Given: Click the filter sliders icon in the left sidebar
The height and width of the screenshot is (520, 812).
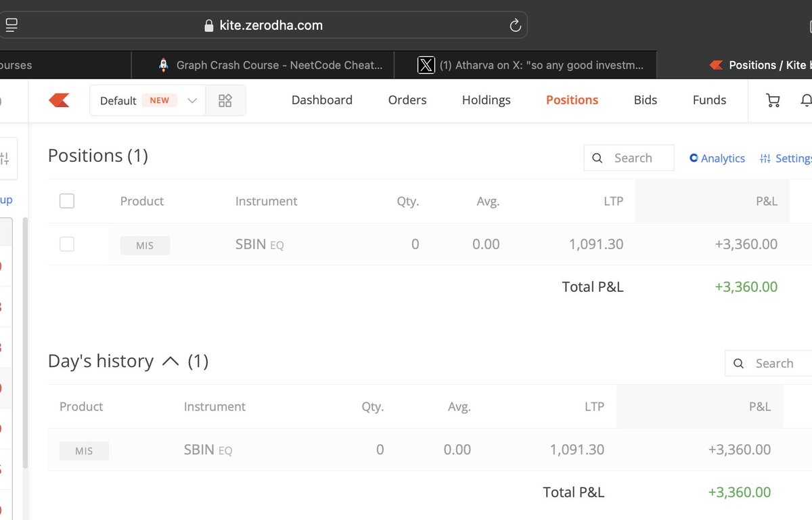Looking at the screenshot, I should tap(5, 158).
